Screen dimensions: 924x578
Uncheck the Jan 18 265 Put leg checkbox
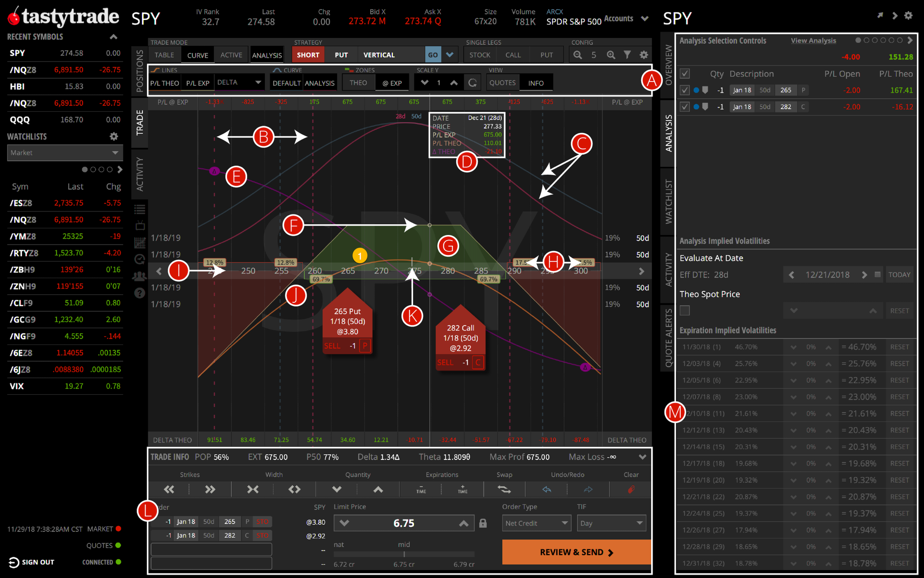685,90
